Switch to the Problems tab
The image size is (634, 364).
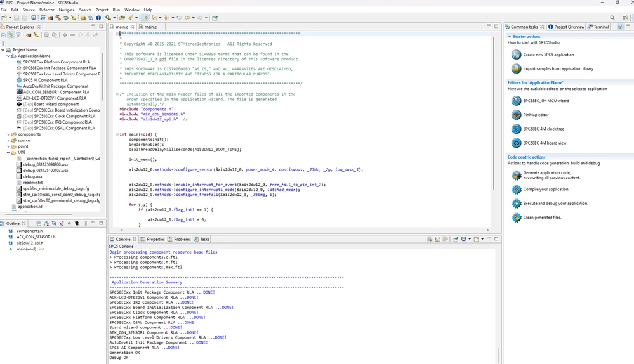click(x=179, y=239)
